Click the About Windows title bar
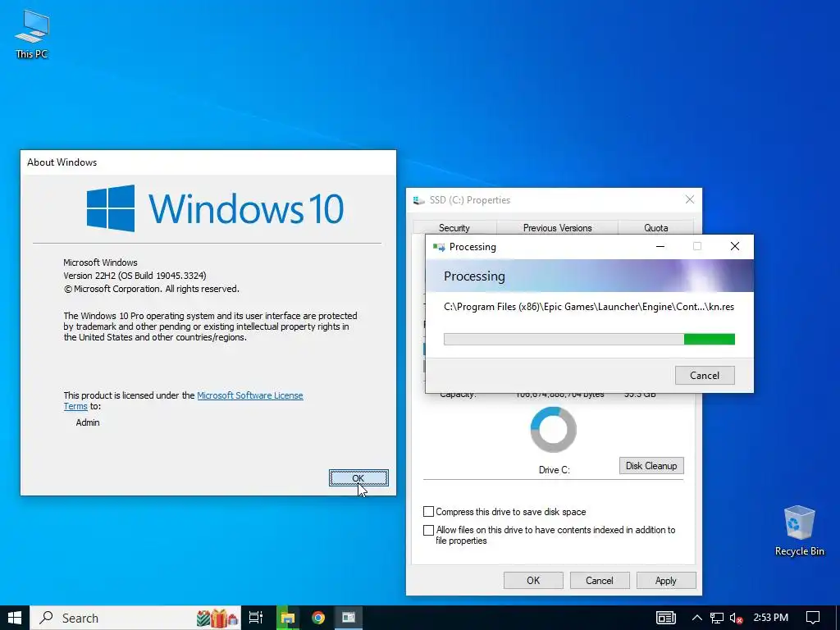The height and width of the screenshot is (630, 840). coord(208,162)
